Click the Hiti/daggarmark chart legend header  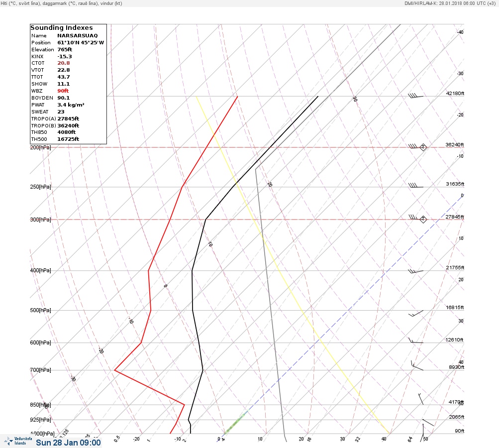pyautogui.click(x=61, y=3)
